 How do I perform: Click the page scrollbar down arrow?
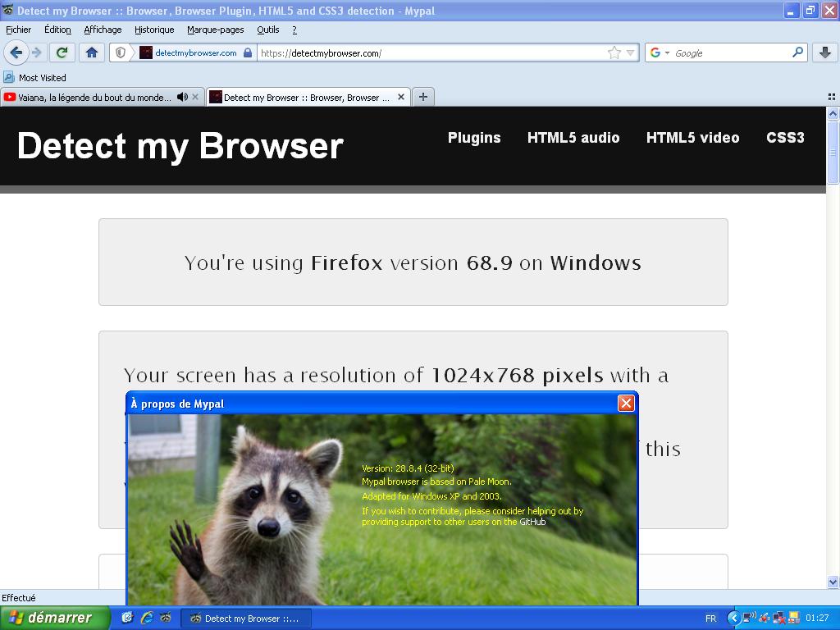(x=833, y=582)
